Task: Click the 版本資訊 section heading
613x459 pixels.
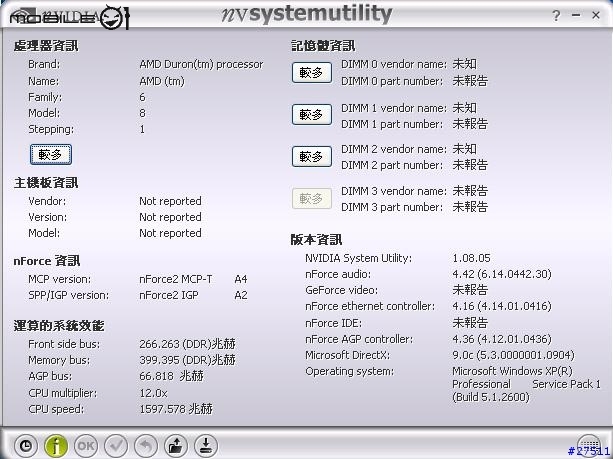Action: (316, 240)
